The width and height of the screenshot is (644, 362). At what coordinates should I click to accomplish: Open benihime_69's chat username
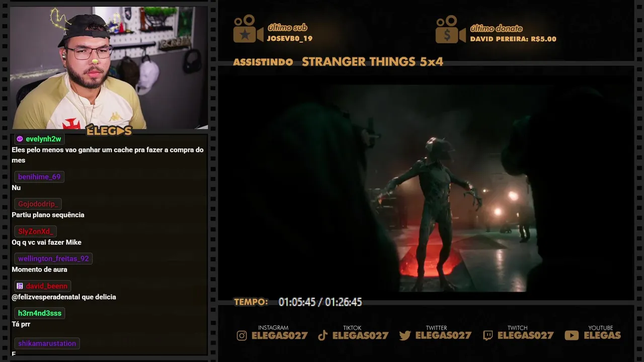(39, 176)
